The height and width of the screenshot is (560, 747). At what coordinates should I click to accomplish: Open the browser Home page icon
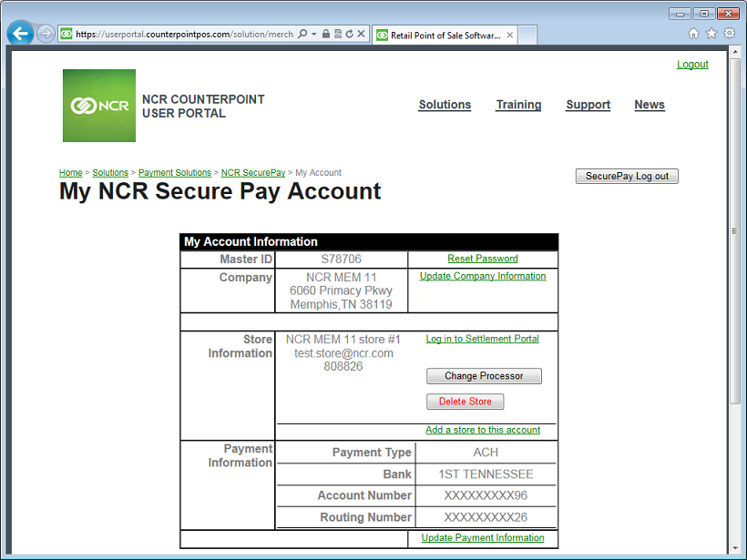click(693, 33)
